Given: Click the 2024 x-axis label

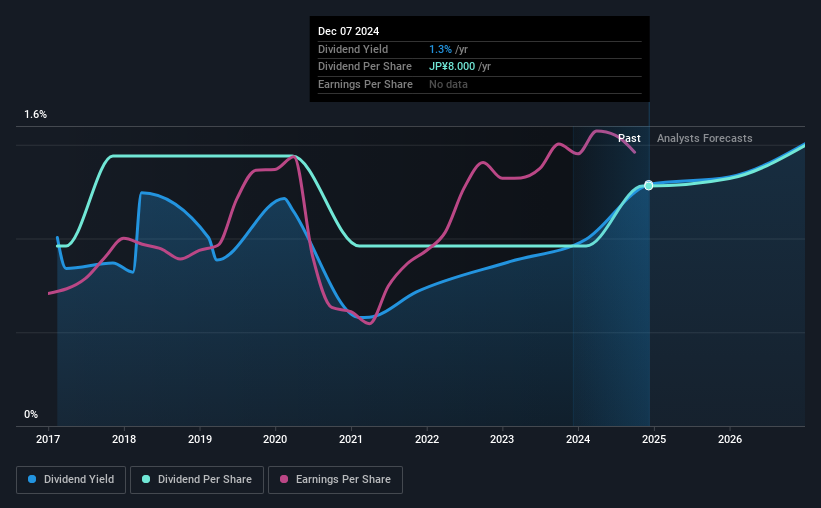Looking at the screenshot, I should pyautogui.click(x=578, y=439).
